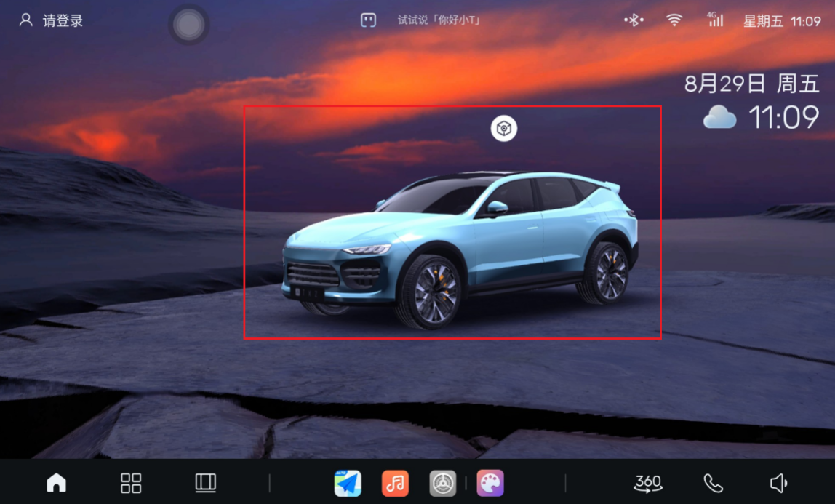Open the app grid launcher

tap(131, 483)
